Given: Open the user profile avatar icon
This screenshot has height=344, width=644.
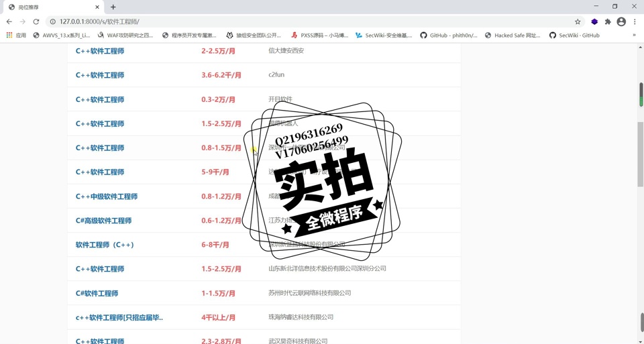Looking at the screenshot, I should (621, 21).
